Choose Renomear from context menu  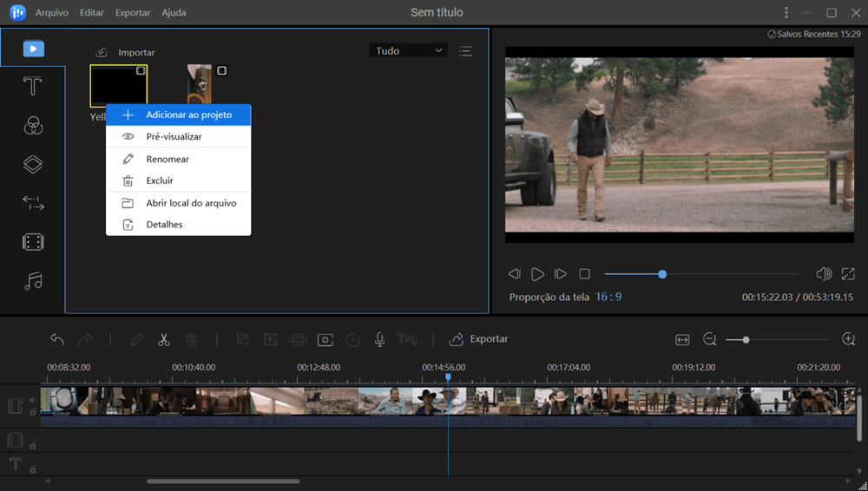(178, 159)
